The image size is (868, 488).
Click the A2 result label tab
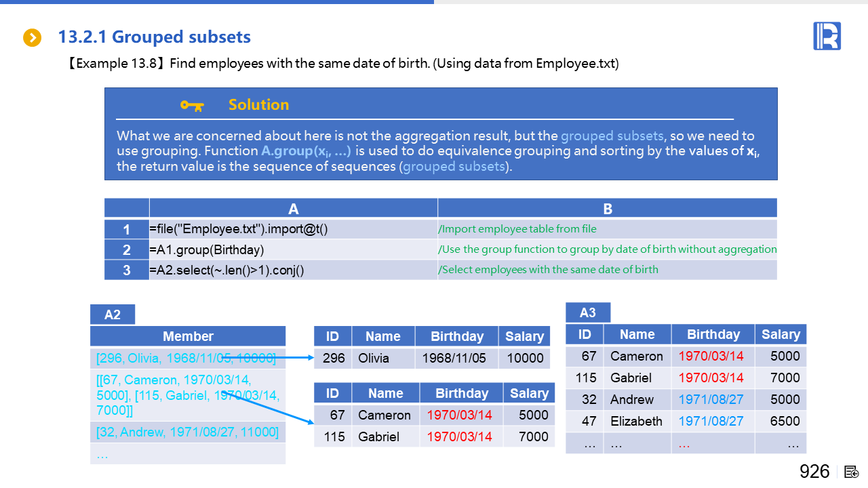pos(113,314)
